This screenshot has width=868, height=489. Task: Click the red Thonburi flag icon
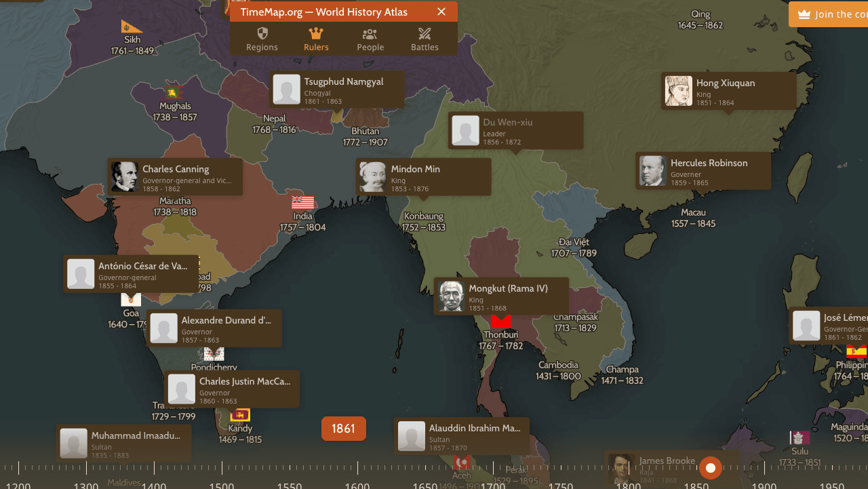point(500,322)
